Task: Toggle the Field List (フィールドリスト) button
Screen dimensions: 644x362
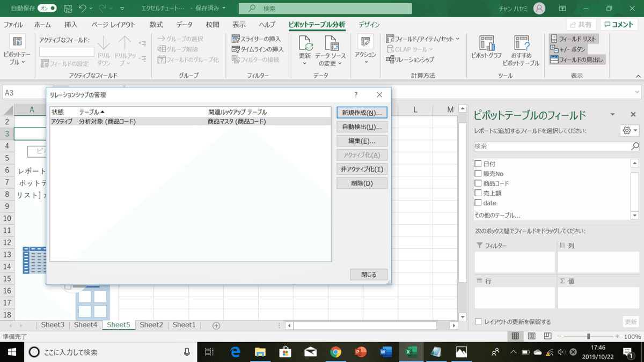Action: (x=574, y=39)
